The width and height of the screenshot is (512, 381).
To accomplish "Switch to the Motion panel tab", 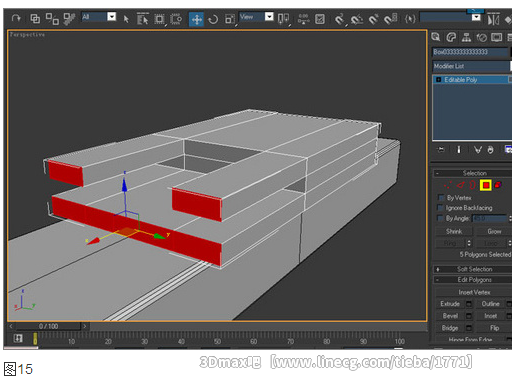I will pos(481,37).
